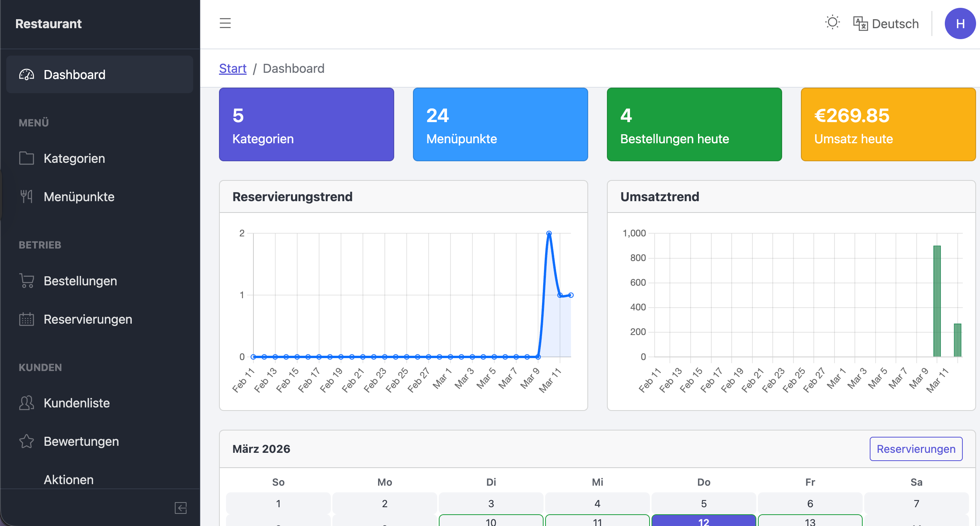Click the star icon next to Bewertungen
The image size is (980, 526).
[x=26, y=441]
